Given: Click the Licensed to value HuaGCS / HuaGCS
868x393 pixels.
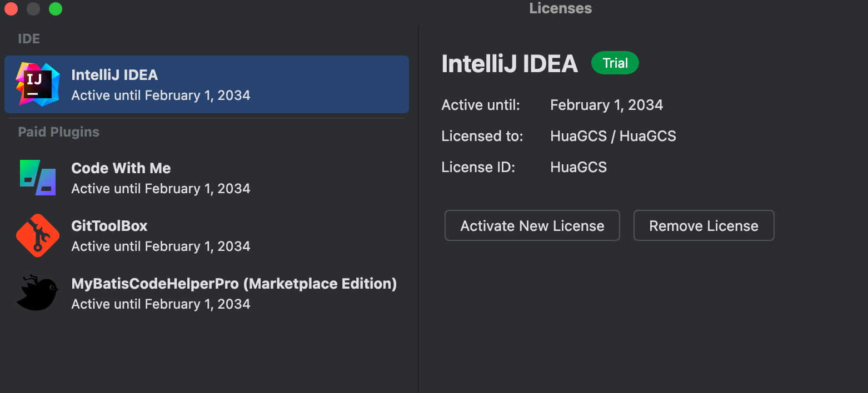Looking at the screenshot, I should pos(613,136).
